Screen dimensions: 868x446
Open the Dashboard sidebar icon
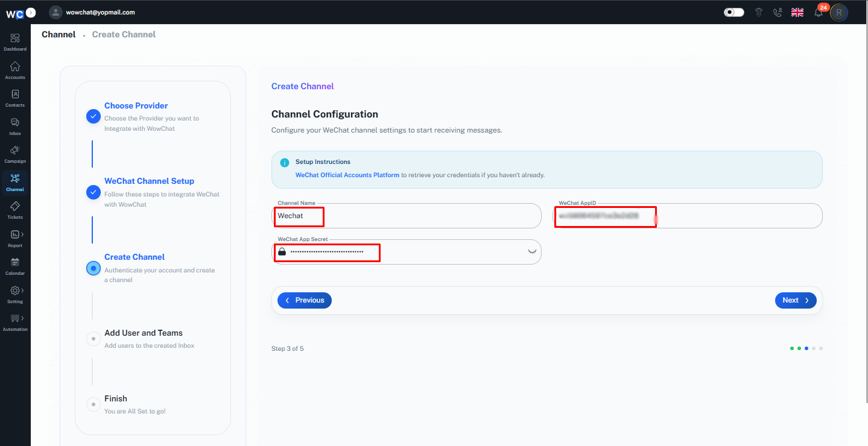(x=15, y=38)
